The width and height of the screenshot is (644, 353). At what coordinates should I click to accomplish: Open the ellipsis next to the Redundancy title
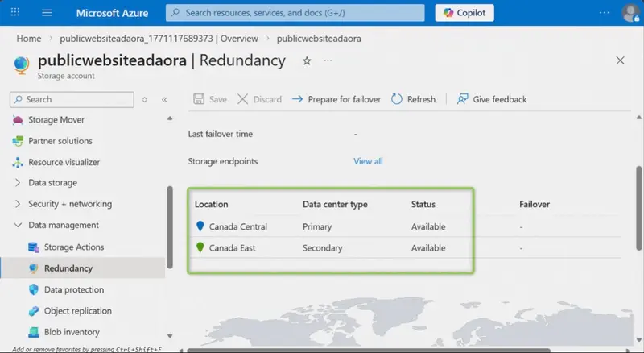click(x=328, y=60)
